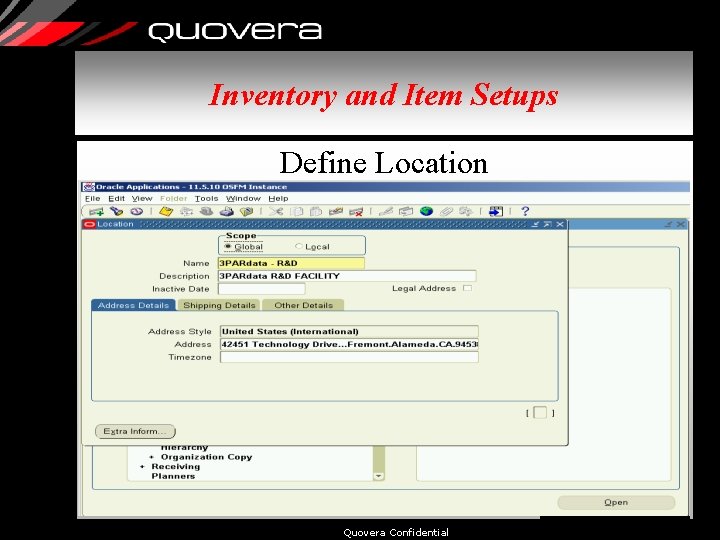Switch to the Shipping Details tab

click(219, 305)
